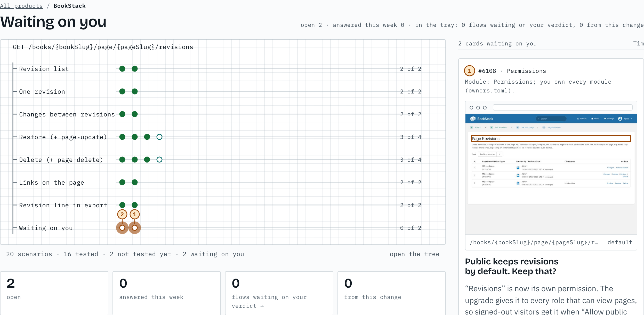This screenshot has width=644, height=315.
Task: Click third green dot in Delete row
Action: [x=147, y=160]
